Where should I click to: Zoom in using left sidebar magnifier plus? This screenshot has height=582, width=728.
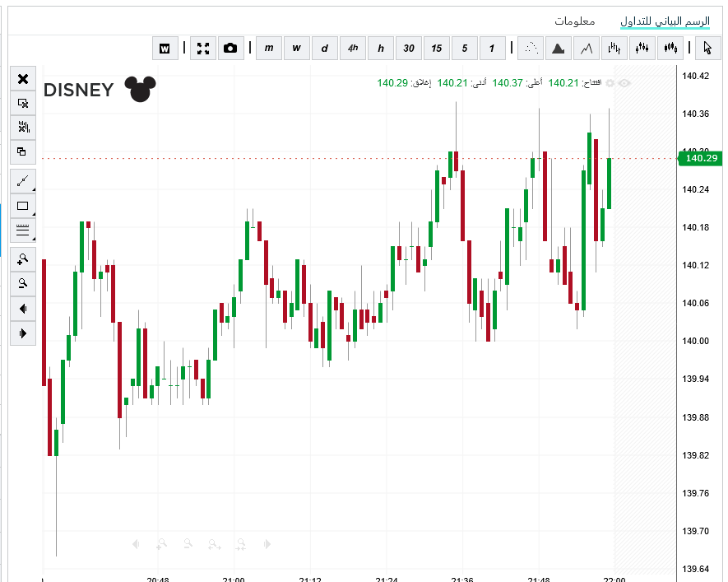click(23, 259)
